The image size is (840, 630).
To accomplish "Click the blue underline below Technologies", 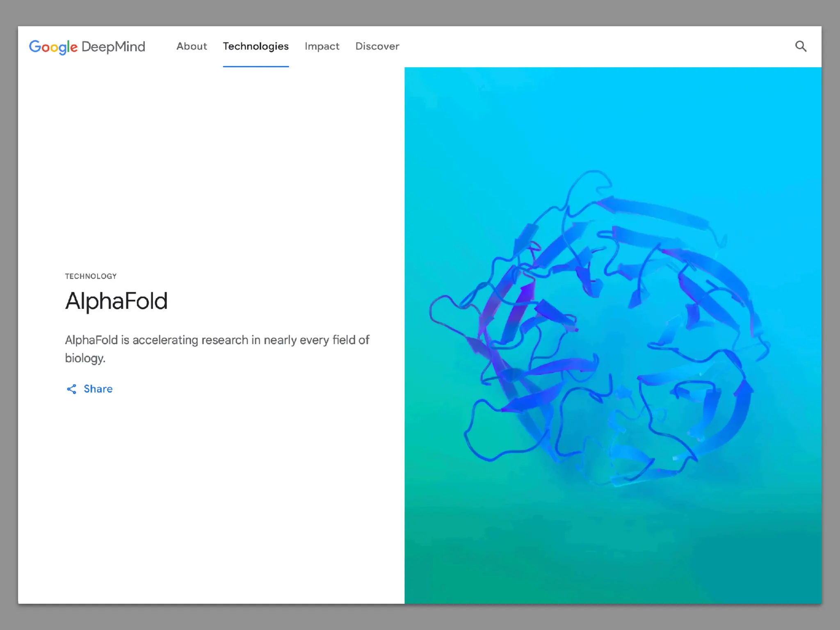I will coord(256,66).
